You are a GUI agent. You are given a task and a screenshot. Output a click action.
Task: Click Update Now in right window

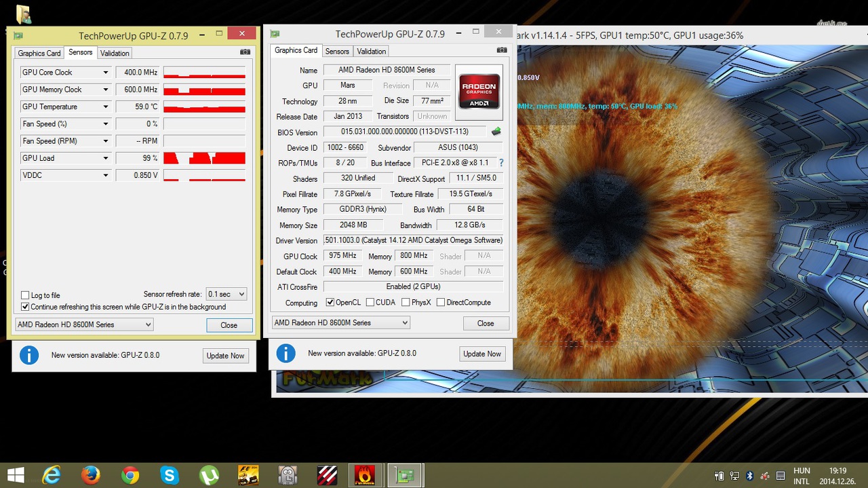pyautogui.click(x=482, y=354)
